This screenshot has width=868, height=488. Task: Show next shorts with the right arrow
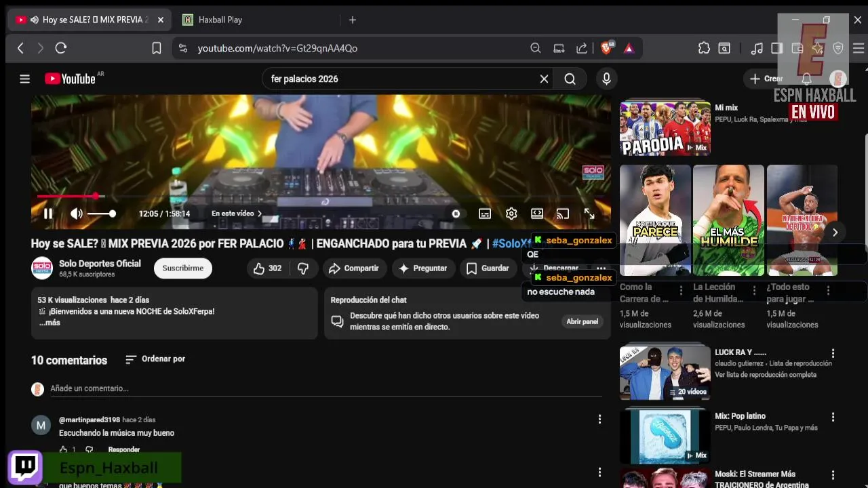coord(835,232)
